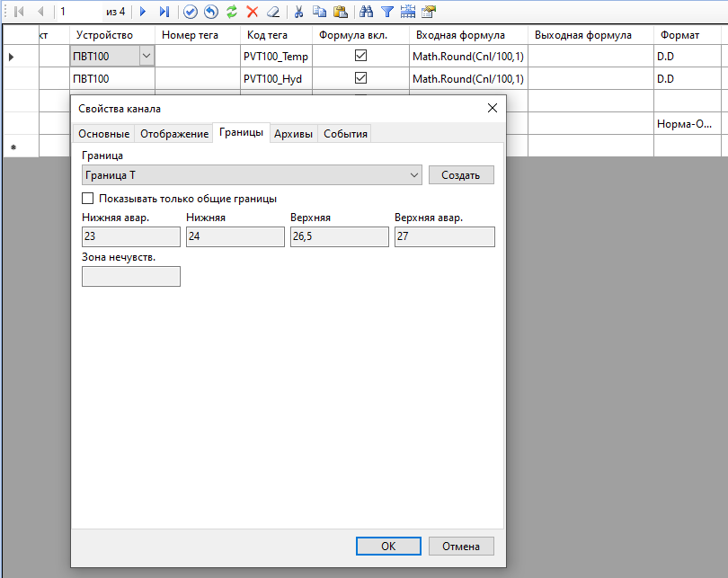Click the green refresh icon
Screen dimensions: 728x578
pos(232,12)
